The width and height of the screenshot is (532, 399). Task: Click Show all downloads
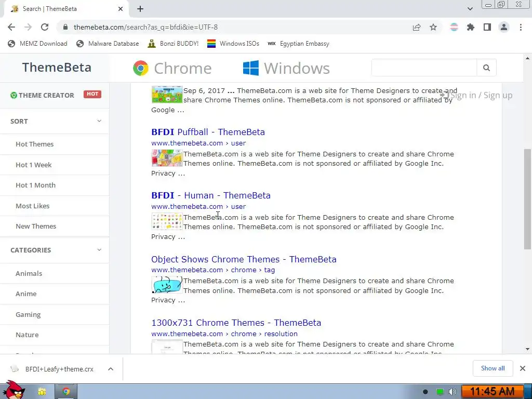click(x=493, y=368)
